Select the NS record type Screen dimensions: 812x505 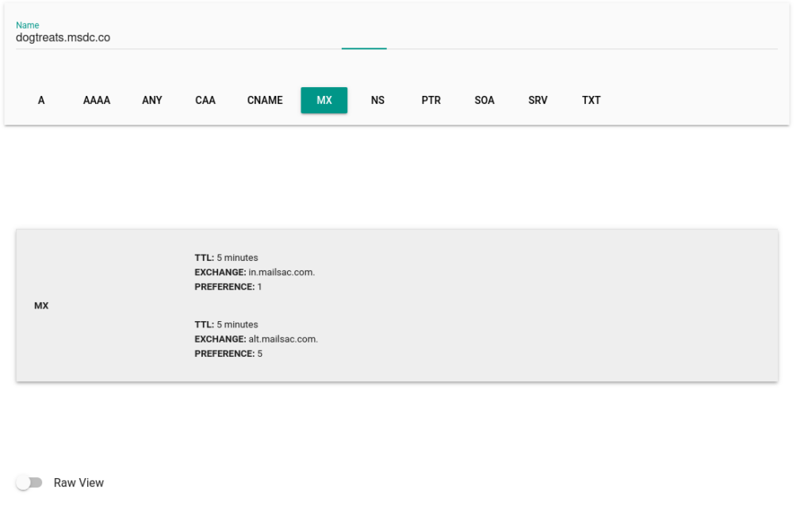click(x=377, y=101)
